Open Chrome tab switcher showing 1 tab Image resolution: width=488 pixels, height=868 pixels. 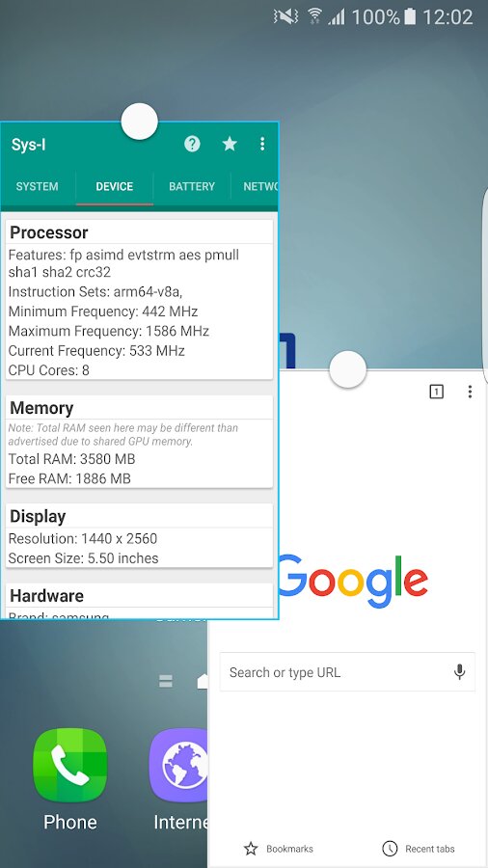(437, 392)
